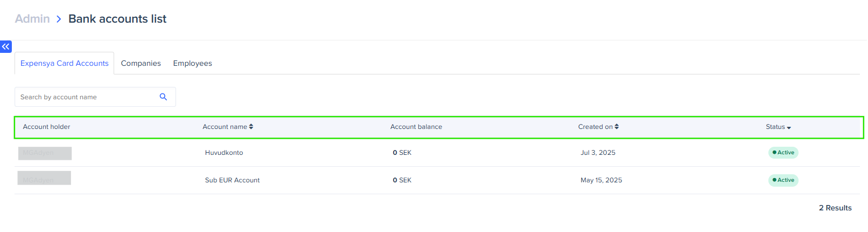Focus the Search by account name field
This screenshot has height=232, width=868.
tap(86, 97)
